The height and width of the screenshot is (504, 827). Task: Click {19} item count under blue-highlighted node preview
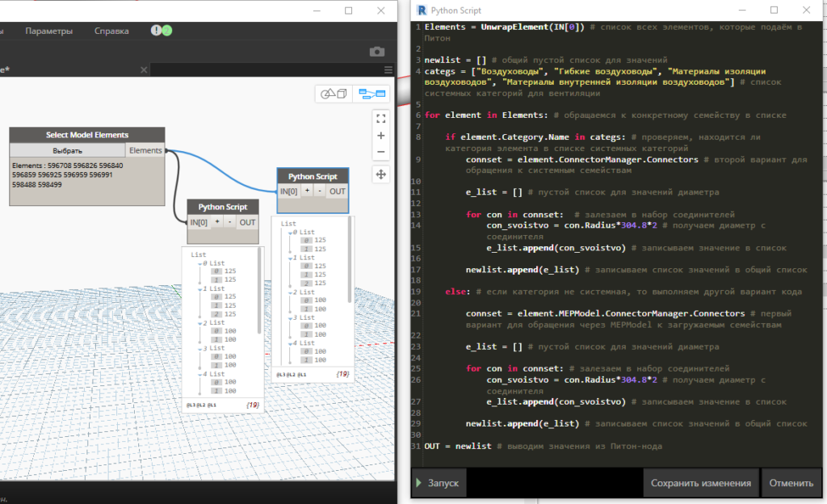(x=342, y=374)
